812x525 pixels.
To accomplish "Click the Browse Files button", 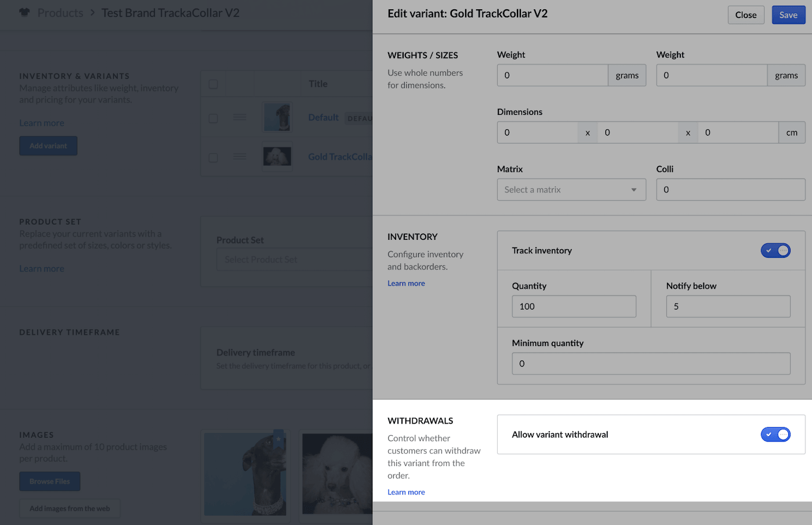I will (50, 482).
